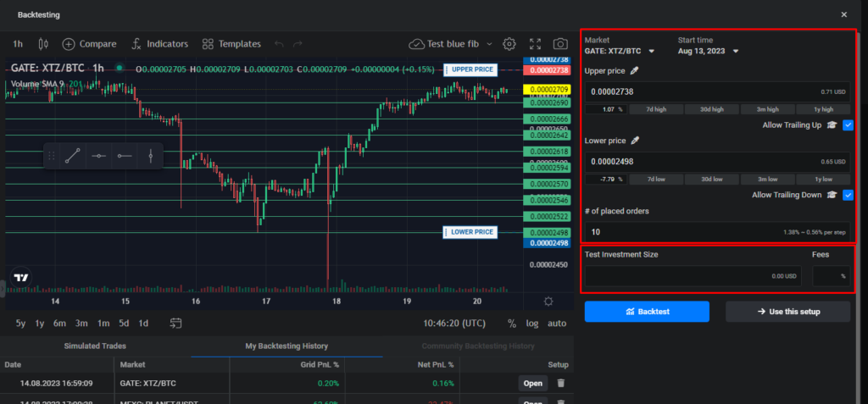Screen dimensions: 868x404
Task: Click the Test Investment Size field
Action: pyautogui.click(x=693, y=275)
